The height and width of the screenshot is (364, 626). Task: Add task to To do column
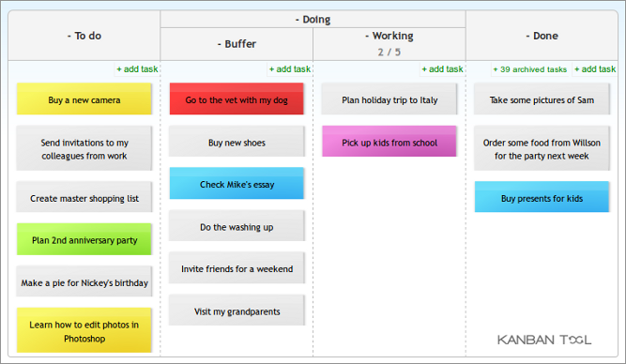pyautogui.click(x=137, y=69)
